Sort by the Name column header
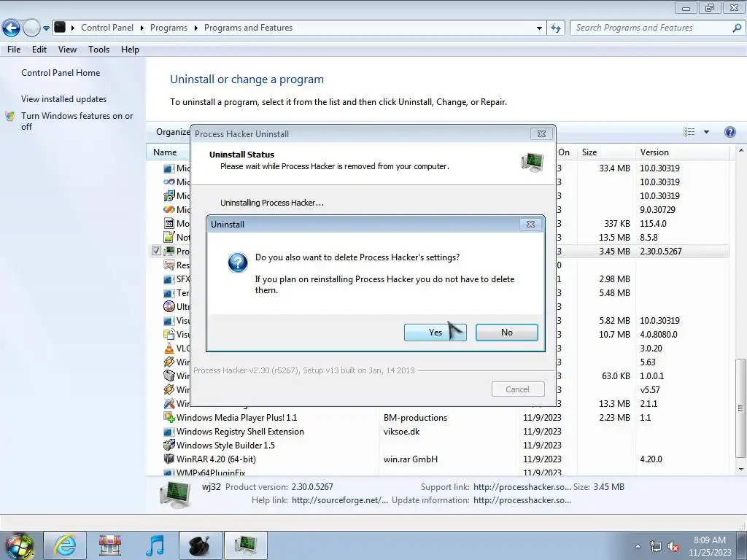Viewport: 747px width, 560px height. 165,152
